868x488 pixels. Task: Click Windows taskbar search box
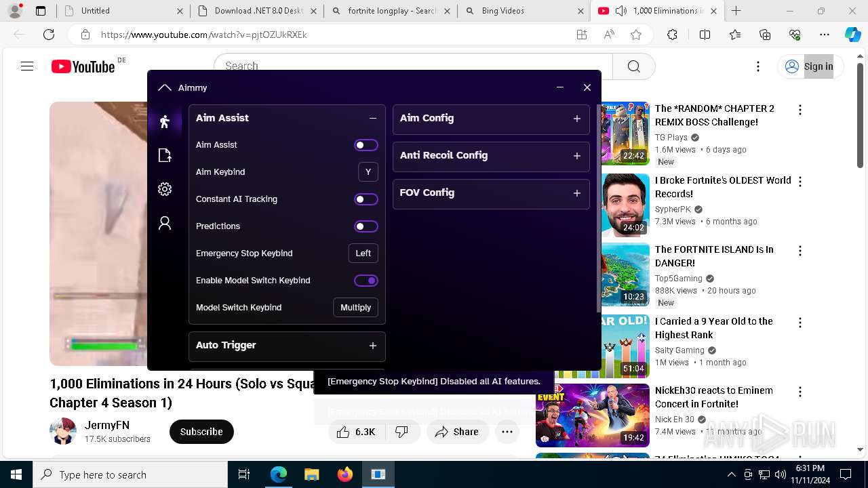pos(130,474)
